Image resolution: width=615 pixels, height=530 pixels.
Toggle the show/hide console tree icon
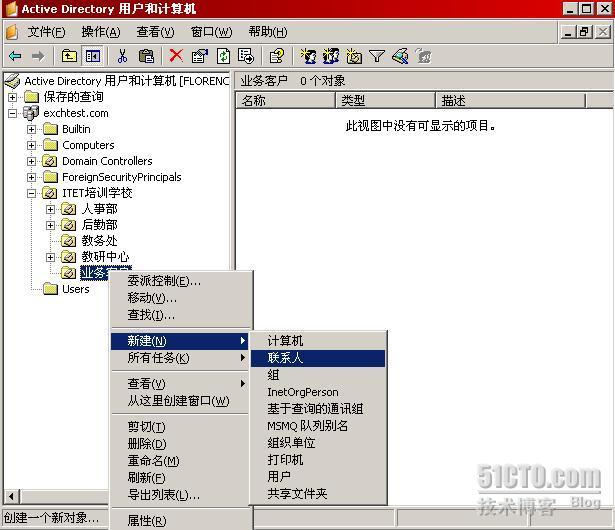93,56
